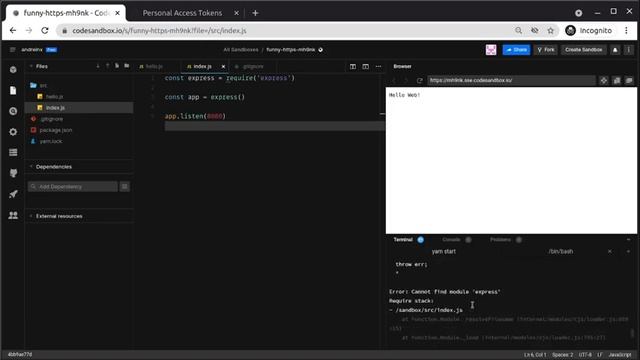Open the GitHub sidebar icon
The width and height of the screenshot is (640, 360).
(x=13, y=173)
